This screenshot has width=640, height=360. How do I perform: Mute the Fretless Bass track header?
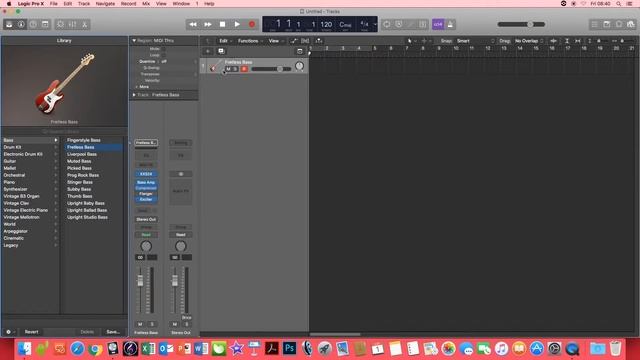pos(229,69)
